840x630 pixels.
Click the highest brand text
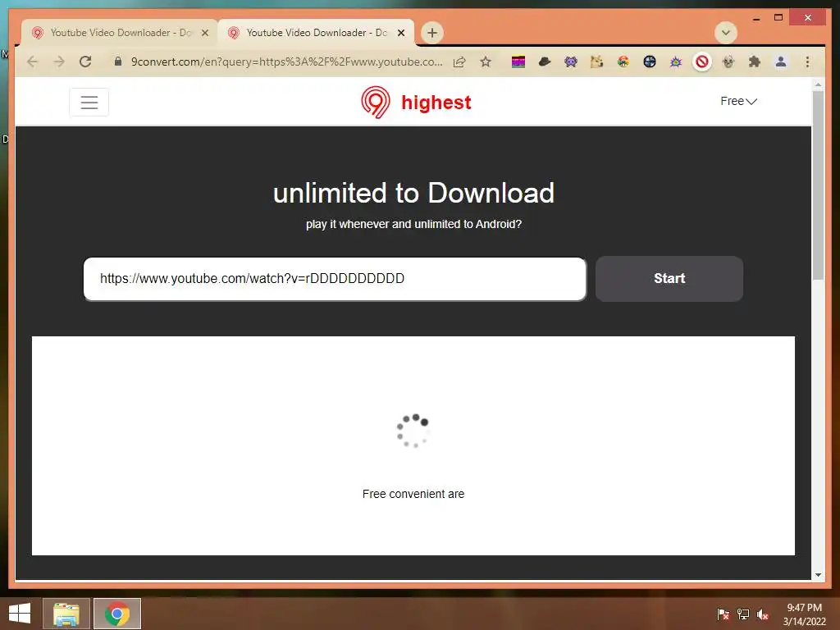[x=436, y=103]
